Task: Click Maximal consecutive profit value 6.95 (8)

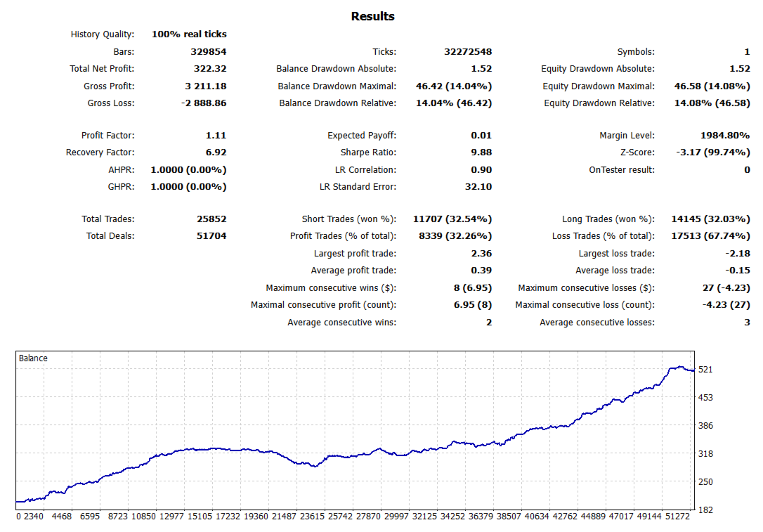Action: point(473,305)
